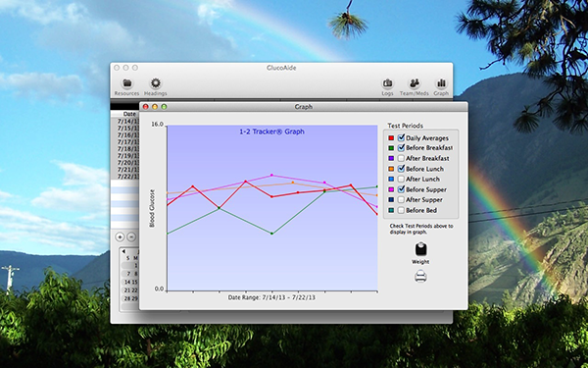Click teal Before Bed color swatch
Image resolution: width=588 pixels, height=368 pixels.
pyautogui.click(x=391, y=210)
